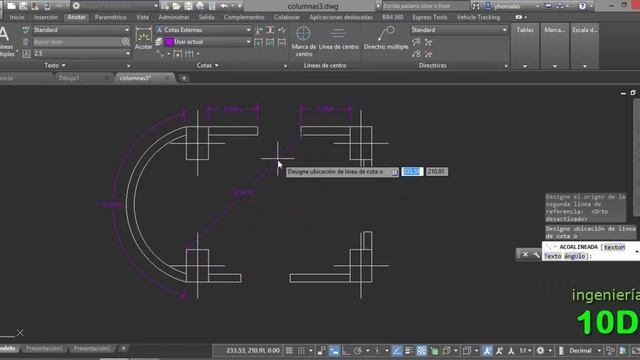Click the Acotar dimension tool
Viewport: 640px width, 360px height.
point(143,39)
